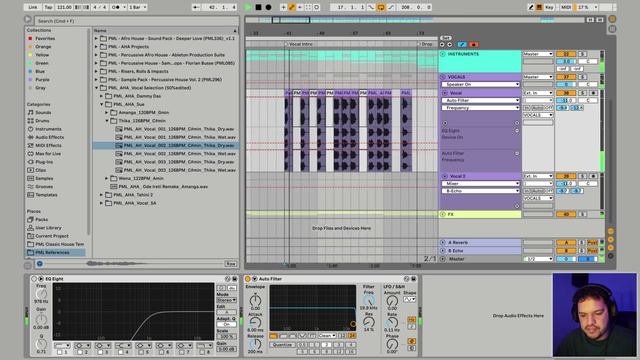Click the Set locator button
This screenshot has height=360, width=640.
pyautogui.click(x=445, y=38)
